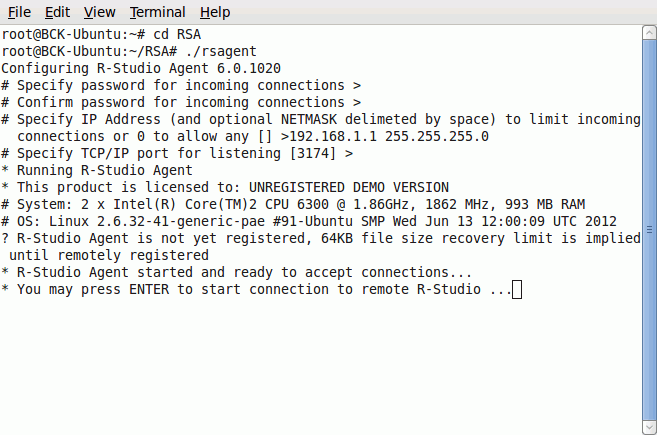Click the cd RSA command text
Screen dimensions: 657x435
177,34
